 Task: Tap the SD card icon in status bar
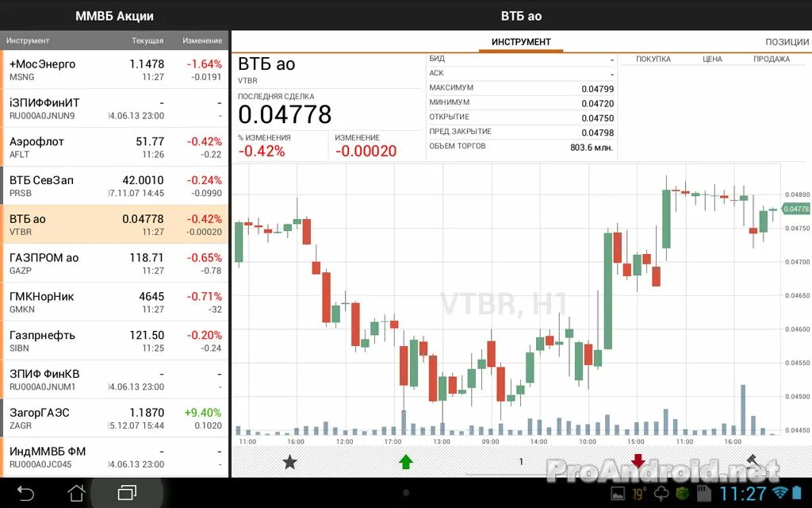click(x=704, y=494)
